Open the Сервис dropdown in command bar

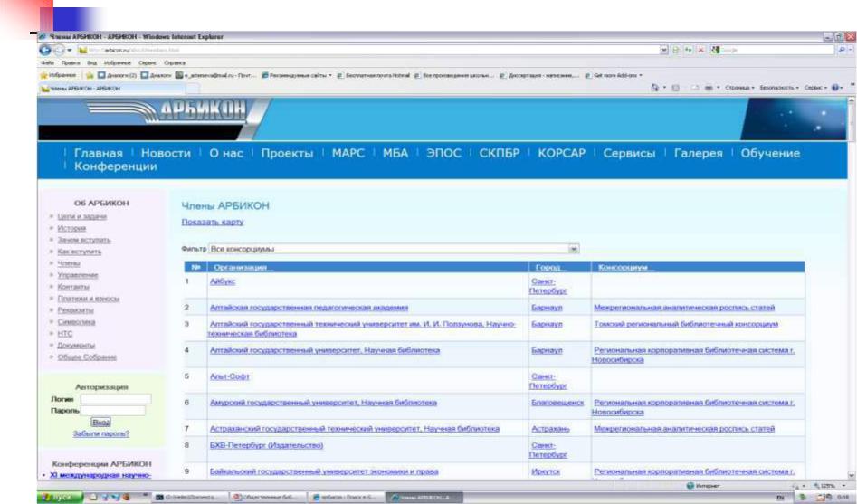click(x=815, y=88)
